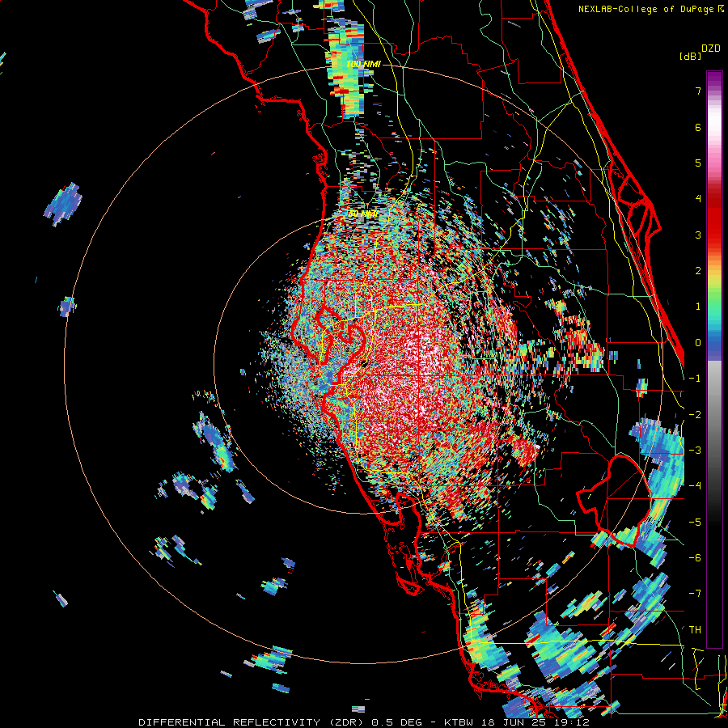Click the TH threshold label on color scale
The image size is (728, 728).
tap(695, 630)
